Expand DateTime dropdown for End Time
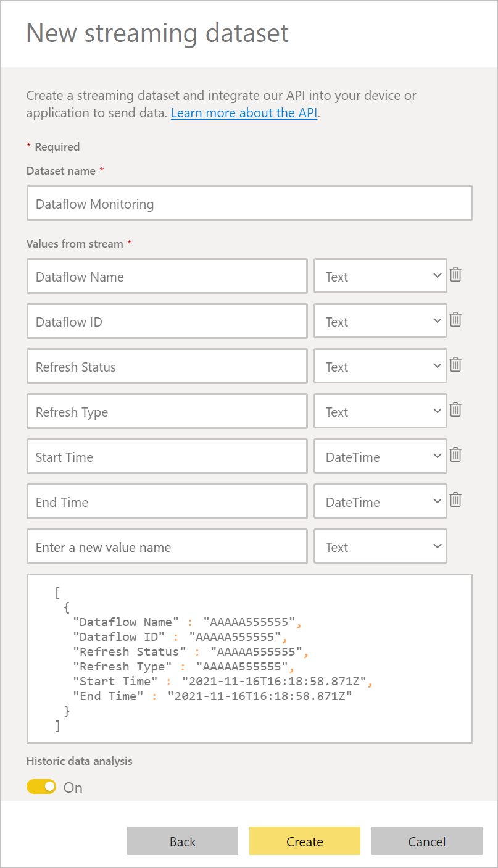This screenshot has width=498, height=868. click(380, 501)
